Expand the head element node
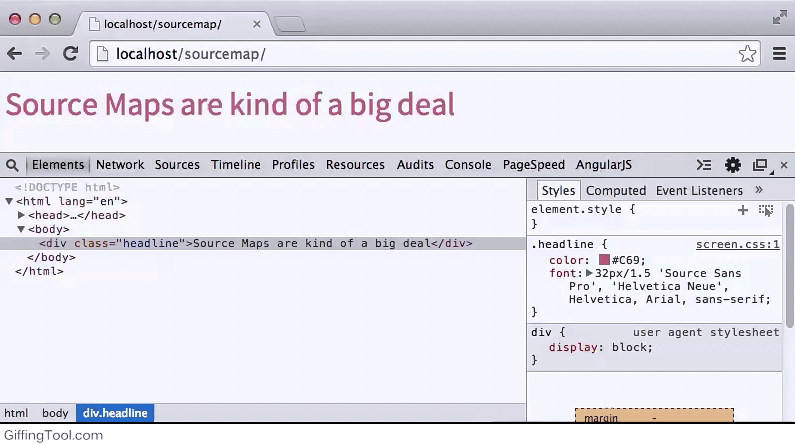Image resolution: width=795 pixels, height=444 pixels. click(x=22, y=215)
